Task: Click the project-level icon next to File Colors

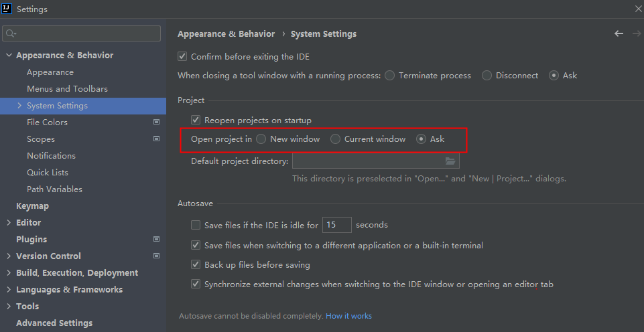Action: [156, 122]
